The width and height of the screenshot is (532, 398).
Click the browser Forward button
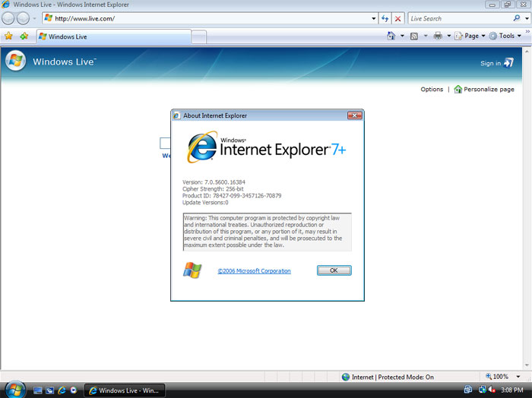tap(23, 19)
